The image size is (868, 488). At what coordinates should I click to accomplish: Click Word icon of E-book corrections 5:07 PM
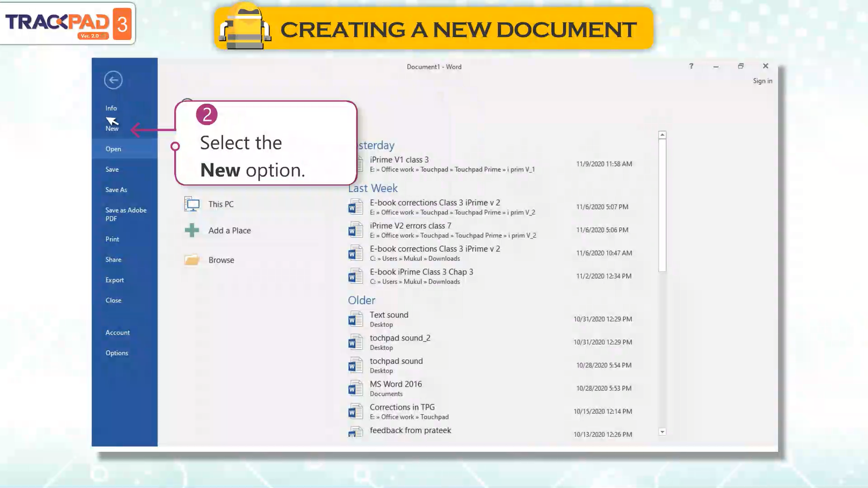click(355, 207)
